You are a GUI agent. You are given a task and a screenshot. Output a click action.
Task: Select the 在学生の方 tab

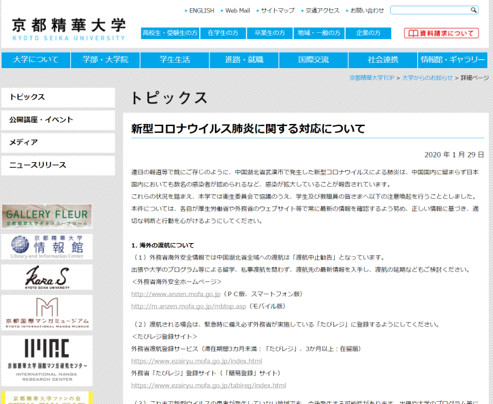click(223, 33)
